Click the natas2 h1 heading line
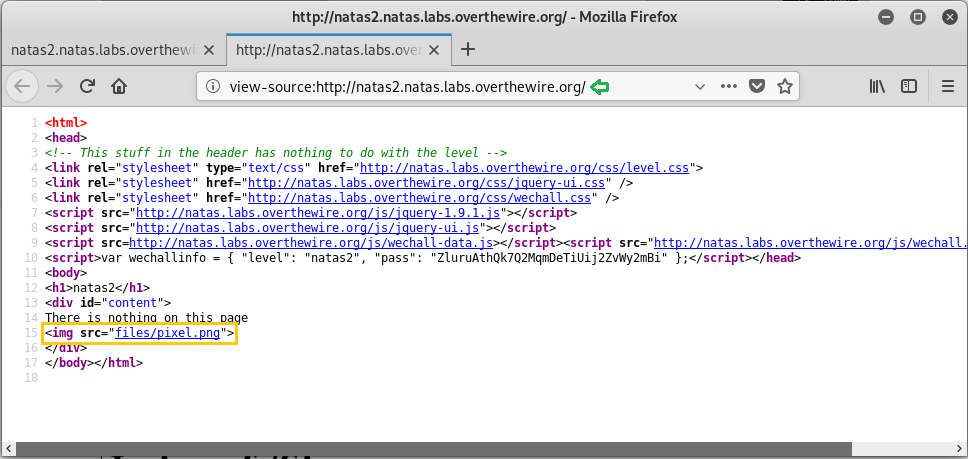 click(x=98, y=288)
